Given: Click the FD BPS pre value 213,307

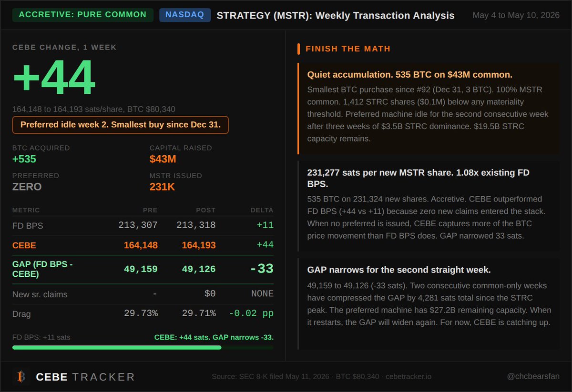Looking at the screenshot, I should coord(138,225).
